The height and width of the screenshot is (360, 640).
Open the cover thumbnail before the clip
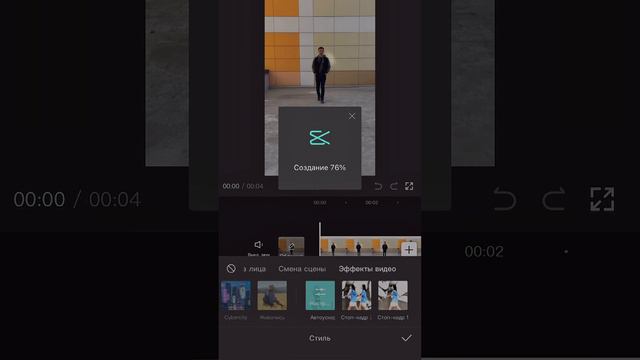point(291,247)
